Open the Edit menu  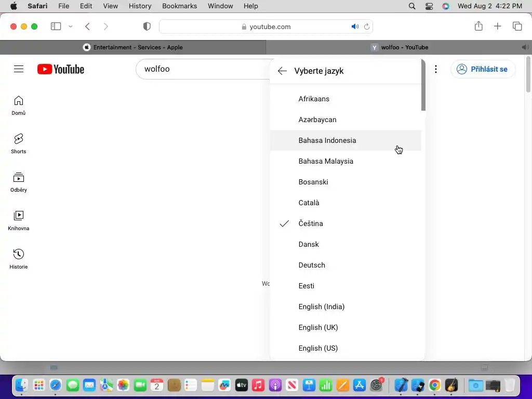point(86,6)
